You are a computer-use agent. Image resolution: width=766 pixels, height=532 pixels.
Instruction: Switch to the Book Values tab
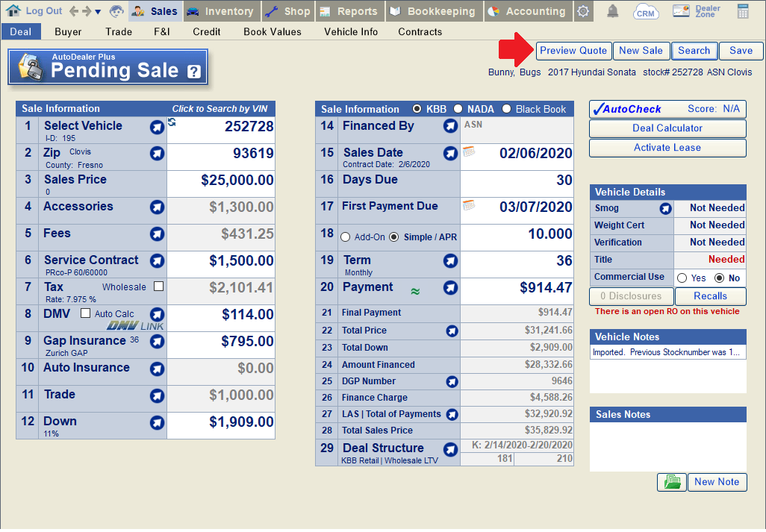tap(272, 32)
